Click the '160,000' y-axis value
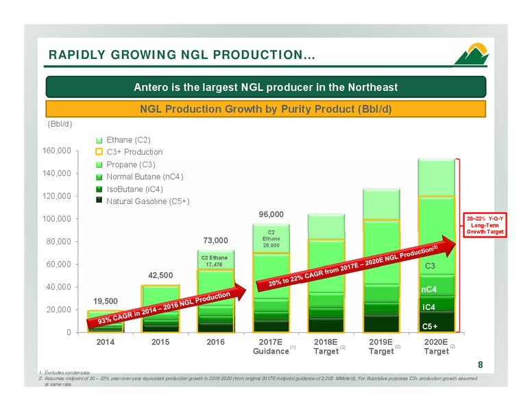532x411 pixels. pyautogui.click(x=57, y=151)
